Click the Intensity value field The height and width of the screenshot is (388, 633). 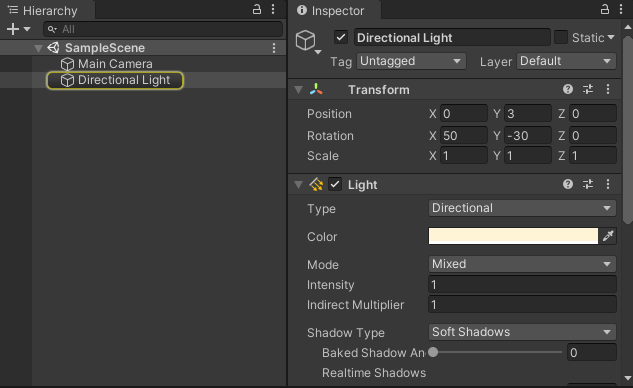[522, 285]
